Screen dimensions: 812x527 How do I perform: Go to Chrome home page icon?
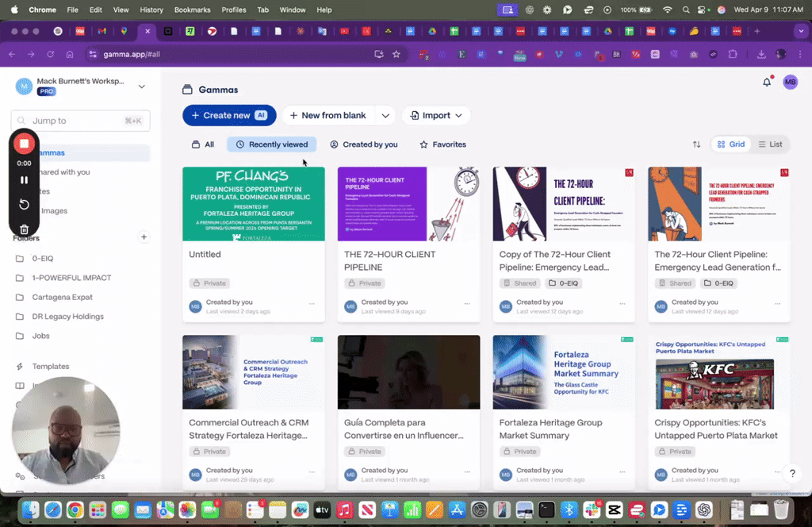70,55
